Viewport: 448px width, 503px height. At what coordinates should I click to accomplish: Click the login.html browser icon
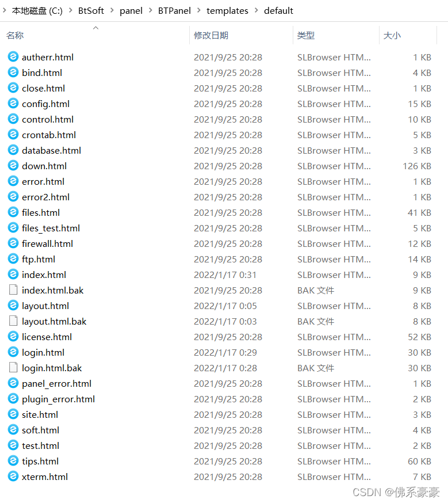[13, 352]
